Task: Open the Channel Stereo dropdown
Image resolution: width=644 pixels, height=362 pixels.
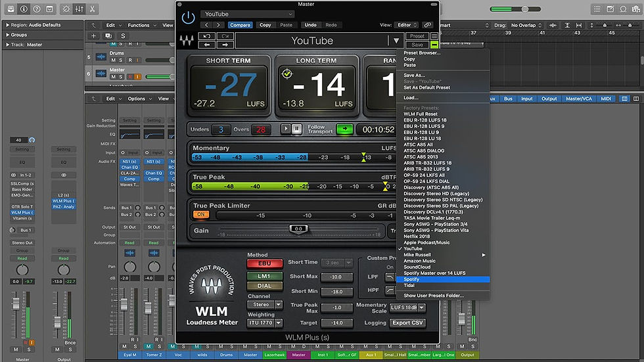Action: point(265,305)
